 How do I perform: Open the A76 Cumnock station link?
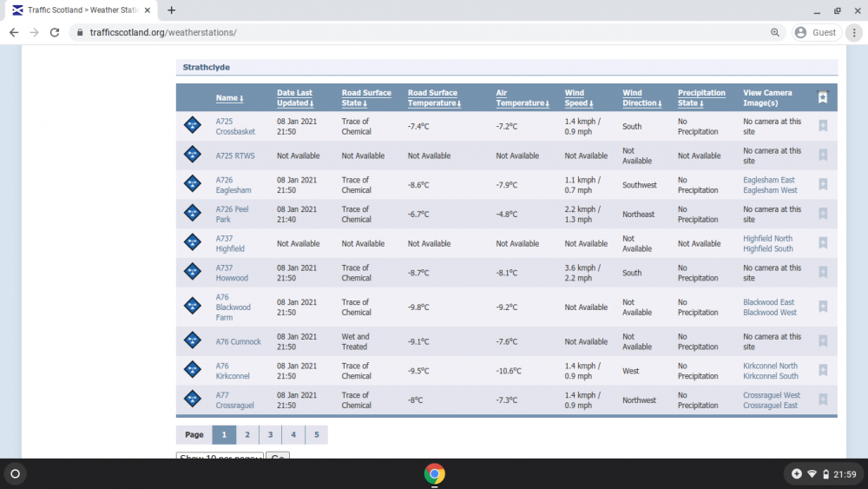(238, 341)
